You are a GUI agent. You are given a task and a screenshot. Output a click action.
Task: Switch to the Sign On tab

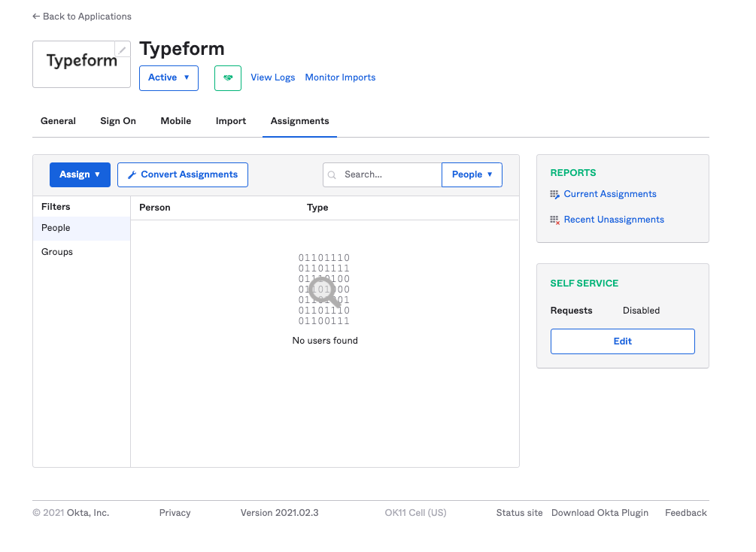[x=118, y=121]
